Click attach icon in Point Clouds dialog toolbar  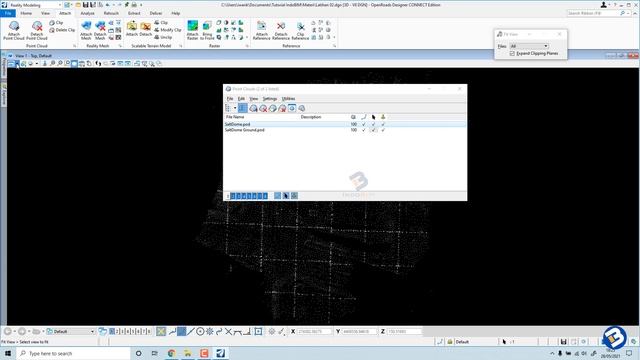point(253,108)
